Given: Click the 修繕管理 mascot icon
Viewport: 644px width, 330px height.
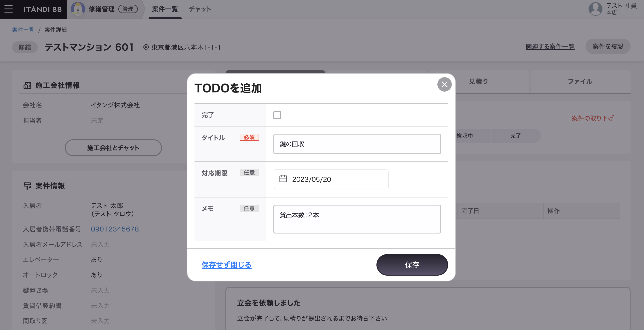Looking at the screenshot, I should [78, 9].
